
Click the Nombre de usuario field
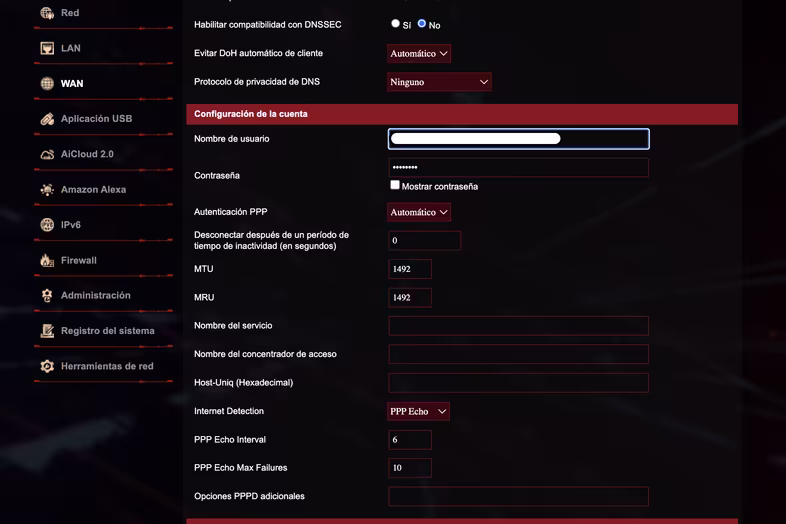pos(518,139)
